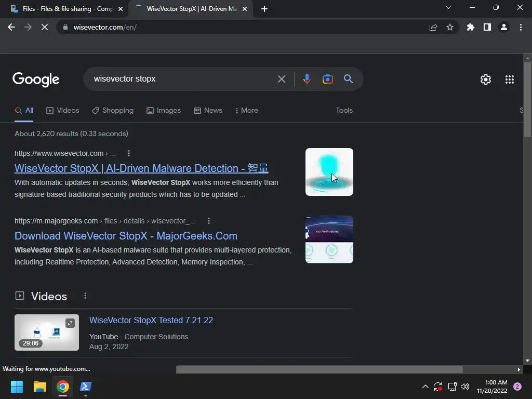Click the Google logo
This screenshot has height=399, width=532.
(36, 79)
